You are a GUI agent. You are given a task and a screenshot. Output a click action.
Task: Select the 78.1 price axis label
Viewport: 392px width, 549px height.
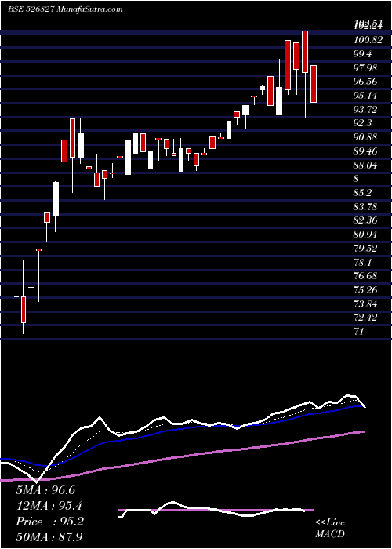pyautogui.click(x=364, y=262)
